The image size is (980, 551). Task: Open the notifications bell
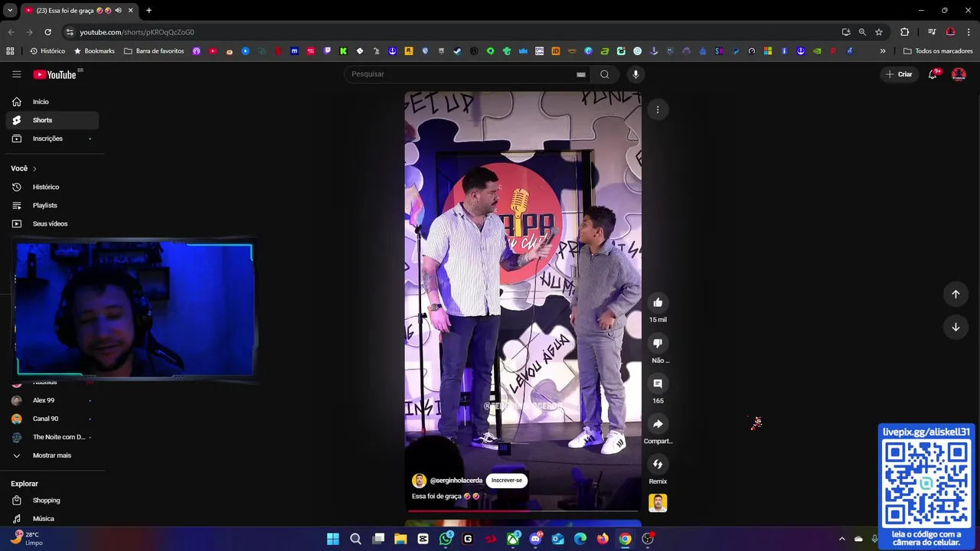933,74
